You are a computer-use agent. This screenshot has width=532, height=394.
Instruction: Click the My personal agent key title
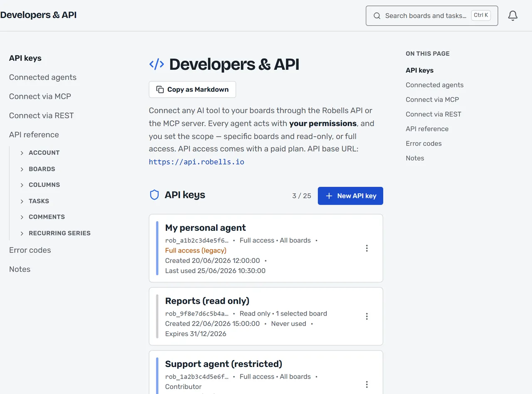point(205,228)
